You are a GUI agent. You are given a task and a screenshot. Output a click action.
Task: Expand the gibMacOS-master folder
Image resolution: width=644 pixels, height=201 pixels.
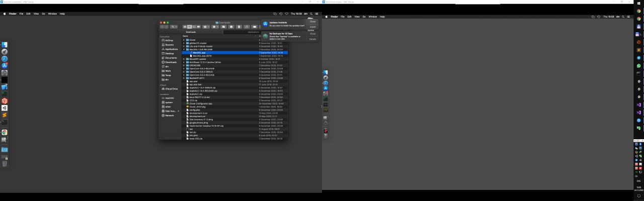coord(184,43)
